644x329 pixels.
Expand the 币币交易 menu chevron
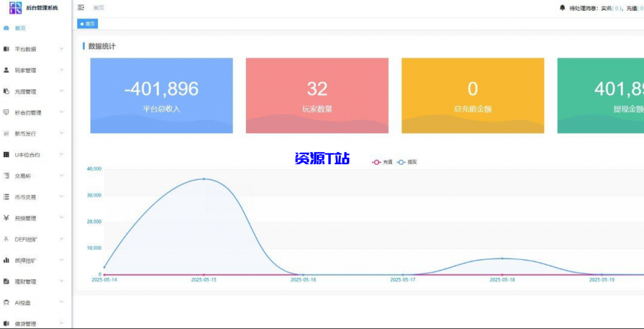pyautogui.click(x=62, y=197)
